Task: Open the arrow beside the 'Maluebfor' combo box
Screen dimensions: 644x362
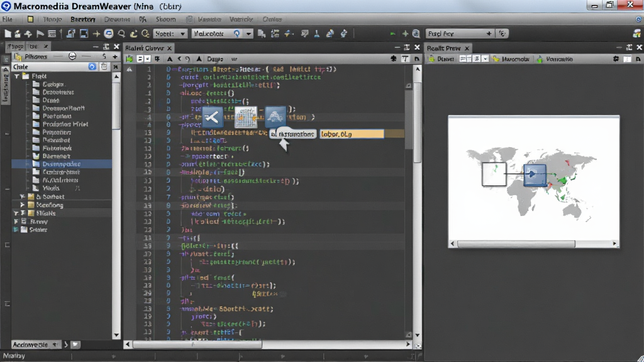Action: [x=249, y=34]
